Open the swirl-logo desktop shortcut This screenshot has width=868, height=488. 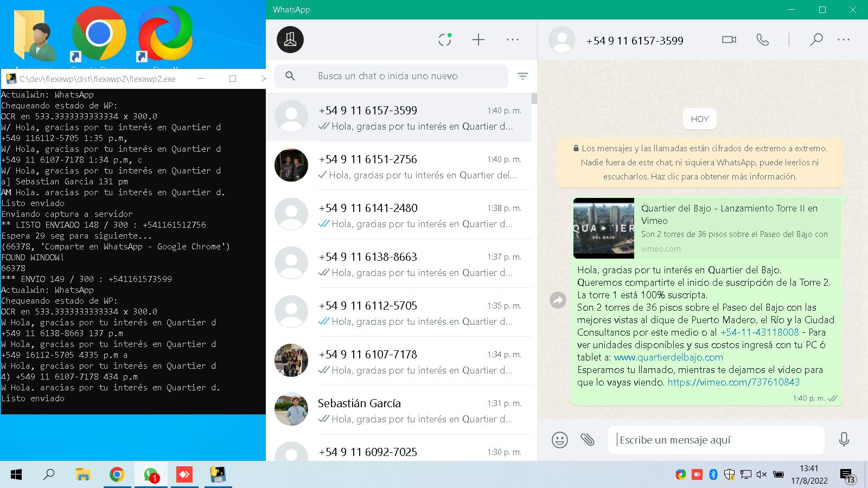(x=164, y=35)
